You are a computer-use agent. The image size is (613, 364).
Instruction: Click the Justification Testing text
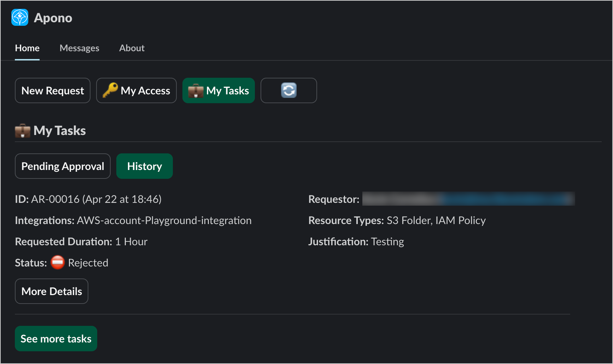[387, 242]
